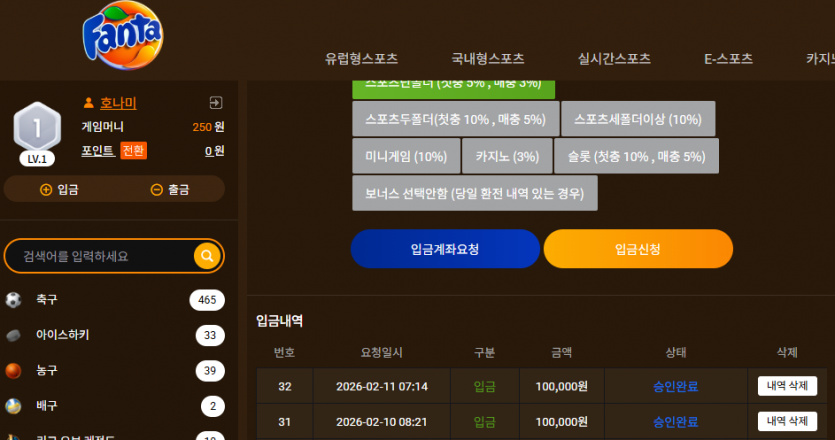Click the 전환 point conversion button
This screenshot has width=835, height=440.
(134, 151)
